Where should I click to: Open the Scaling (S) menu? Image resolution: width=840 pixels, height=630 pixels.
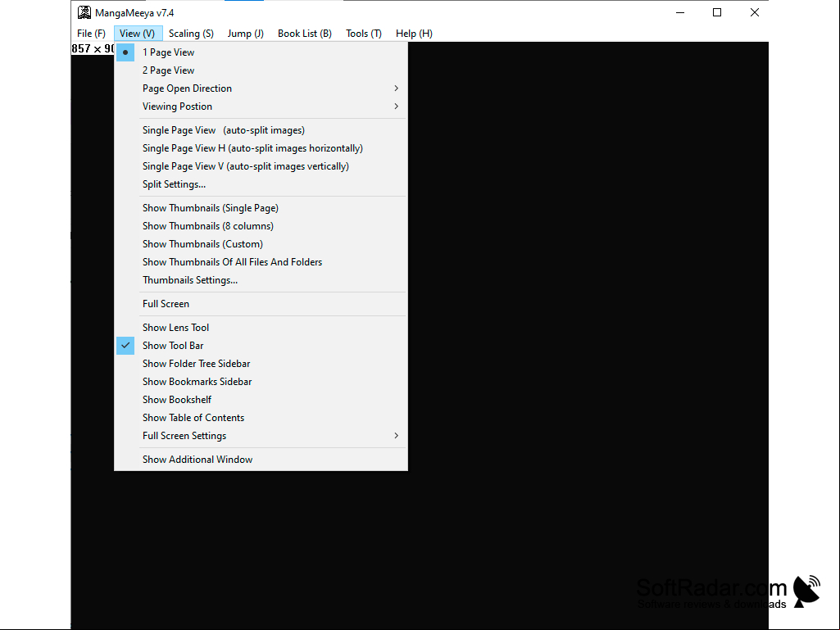pyautogui.click(x=191, y=34)
